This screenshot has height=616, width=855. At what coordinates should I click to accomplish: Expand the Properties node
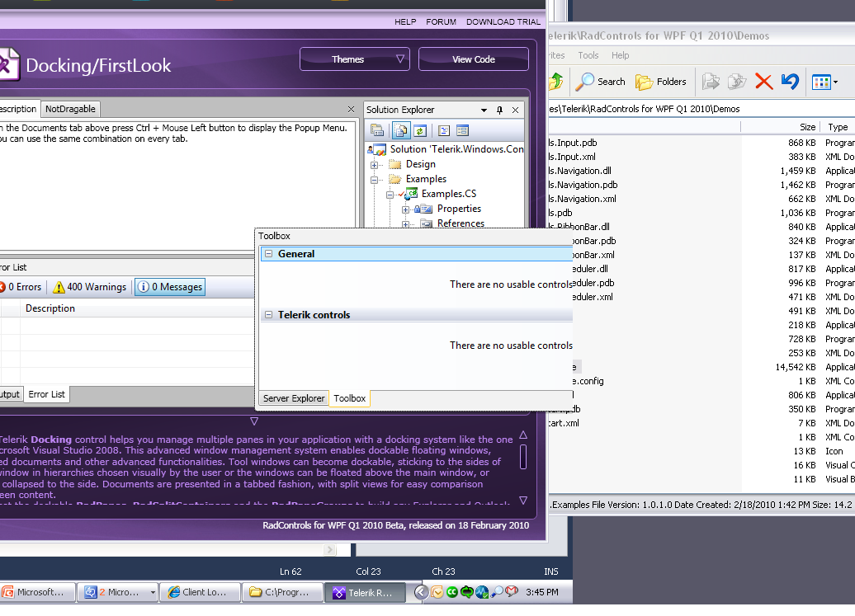pos(405,209)
